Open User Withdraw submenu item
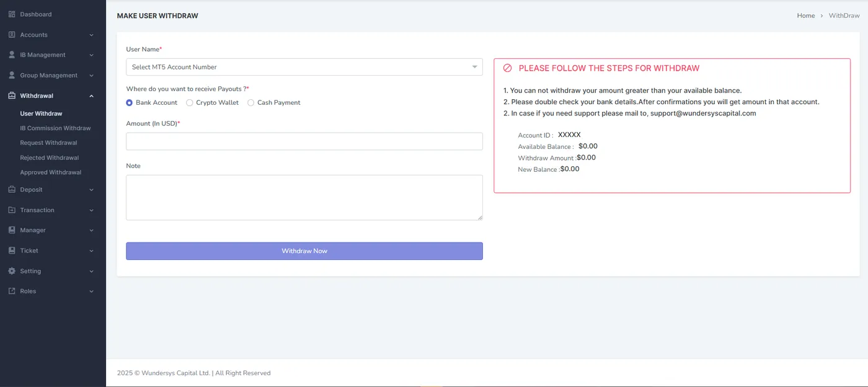The image size is (868, 387). tap(41, 113)
